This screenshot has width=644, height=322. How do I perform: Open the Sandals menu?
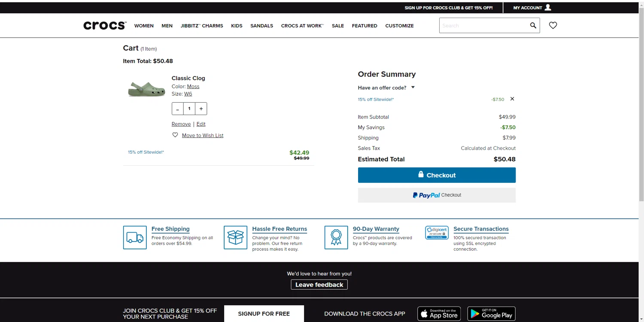pyautogui.click(x=262, y=26)
